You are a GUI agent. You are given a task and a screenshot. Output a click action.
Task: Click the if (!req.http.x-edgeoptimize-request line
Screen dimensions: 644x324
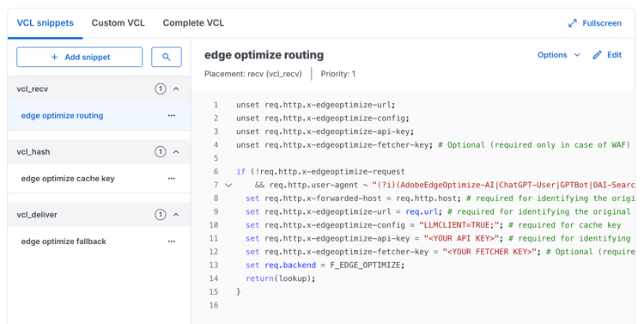[320, 172]
